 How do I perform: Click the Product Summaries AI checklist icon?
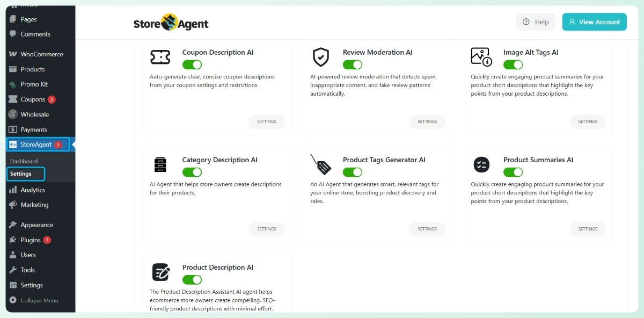[x=481, y=164]
